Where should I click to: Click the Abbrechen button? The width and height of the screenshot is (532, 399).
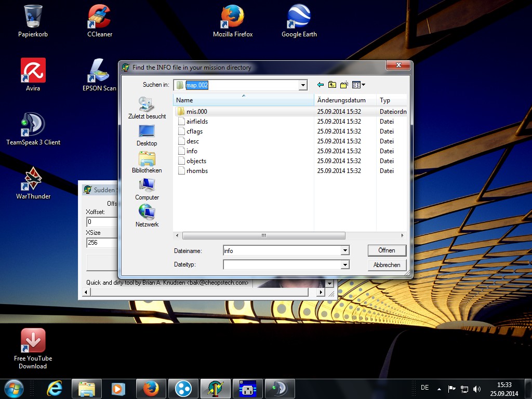[387, 264]
